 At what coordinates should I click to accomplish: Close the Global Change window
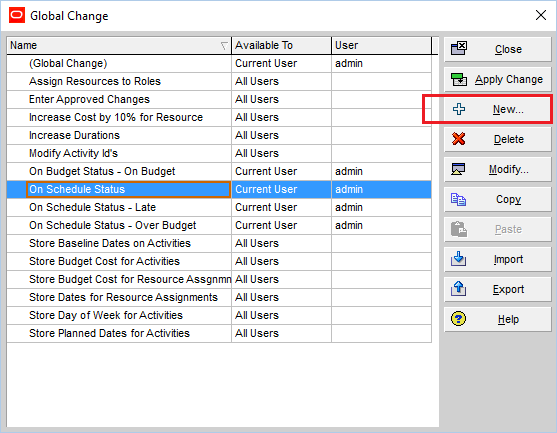pos(541,15)
